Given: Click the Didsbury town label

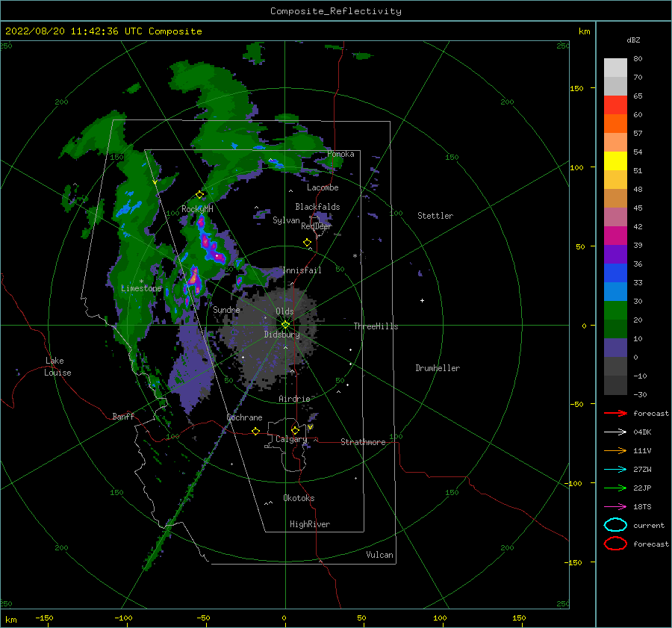Looking at the screenshot, I should 281,335.
